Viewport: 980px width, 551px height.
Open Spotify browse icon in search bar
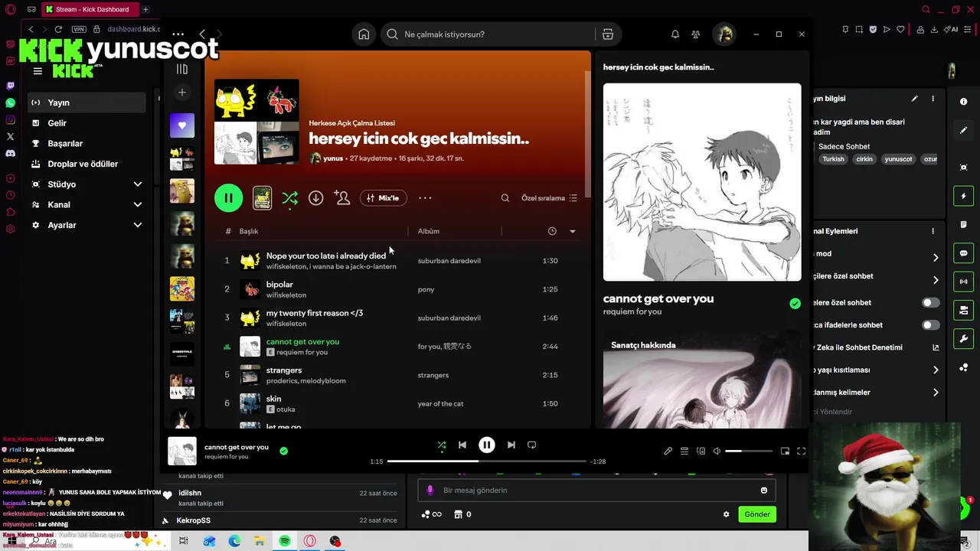coord(608,34)
